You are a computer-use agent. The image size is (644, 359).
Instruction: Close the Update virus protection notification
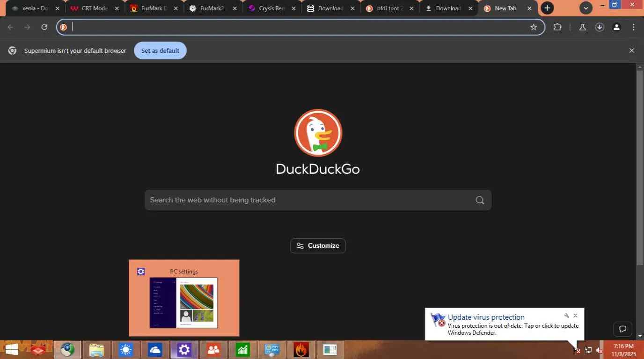576,316
